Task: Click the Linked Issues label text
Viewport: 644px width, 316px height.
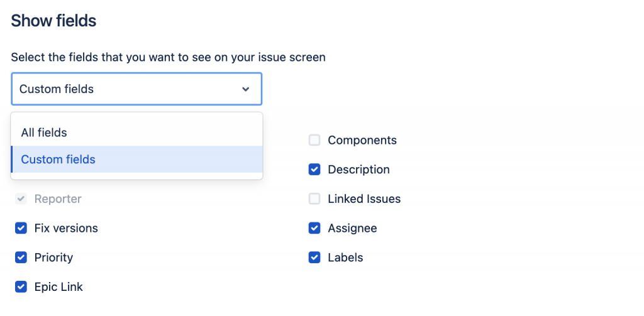Action: click(364, 199)
